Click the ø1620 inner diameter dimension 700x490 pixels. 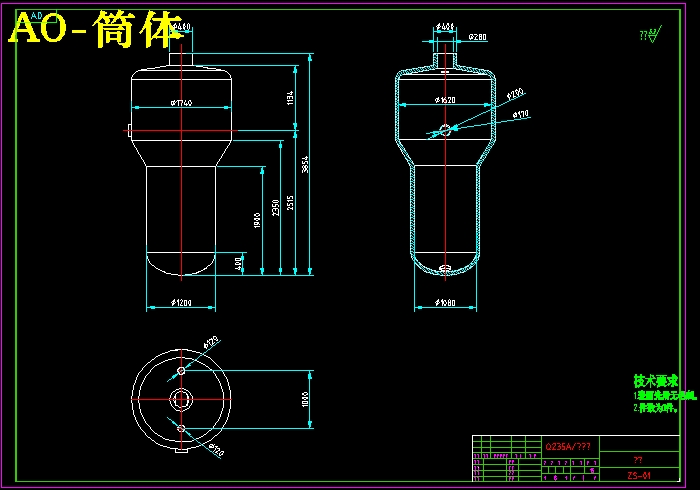pyautogui.click(x=446, y=100)
